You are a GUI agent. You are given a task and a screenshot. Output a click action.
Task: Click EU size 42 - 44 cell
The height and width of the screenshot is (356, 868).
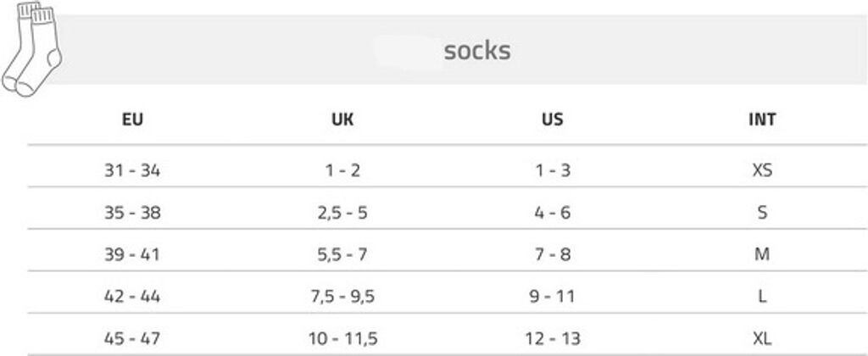click(x=132, y=297)
